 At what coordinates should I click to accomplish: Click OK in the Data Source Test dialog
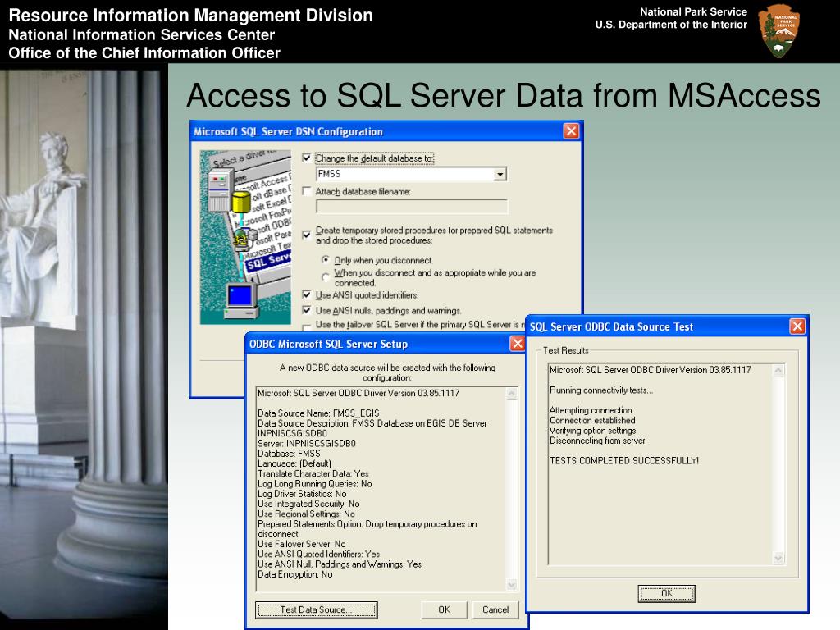click(x=666, y=593)
